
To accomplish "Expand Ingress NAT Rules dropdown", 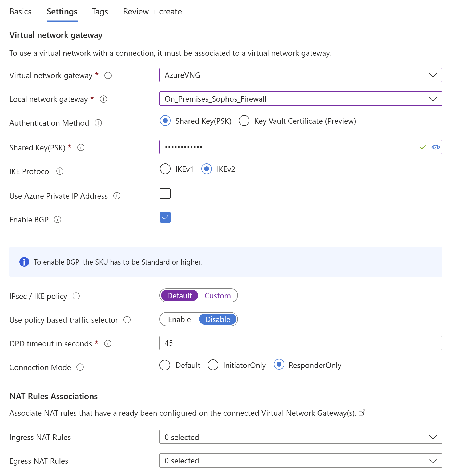I will [301, 437].
